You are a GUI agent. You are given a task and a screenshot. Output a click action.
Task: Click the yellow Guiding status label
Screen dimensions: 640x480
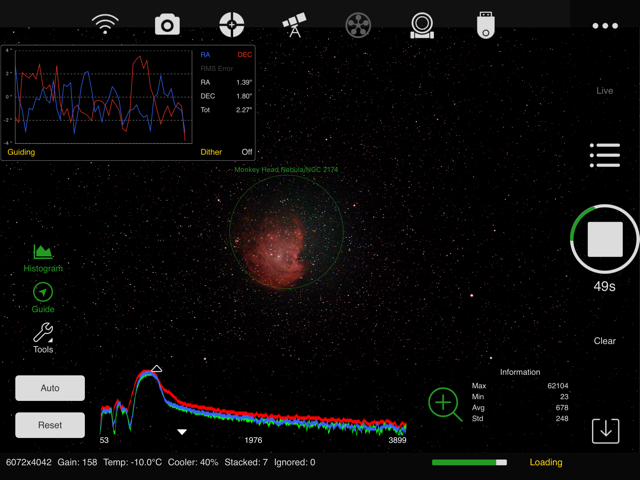click(21, 152)
